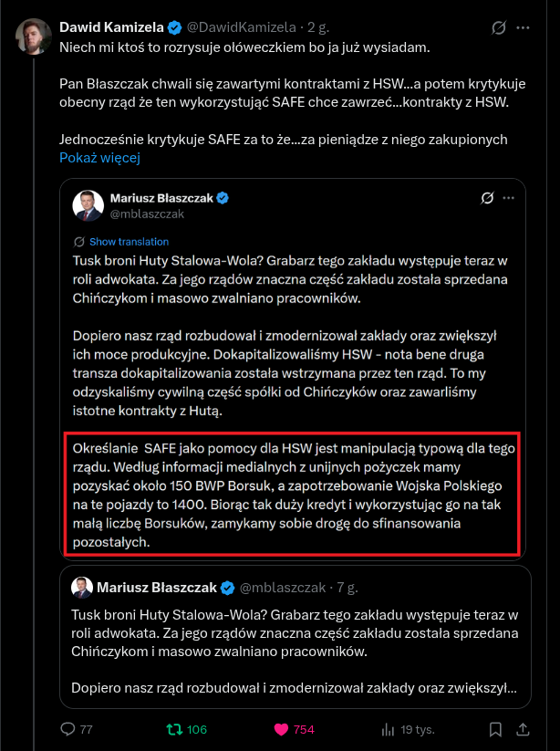560x751 pixels.
Task: Click Dawid Kamizela's profile avatar
Action: pos(33,35)
